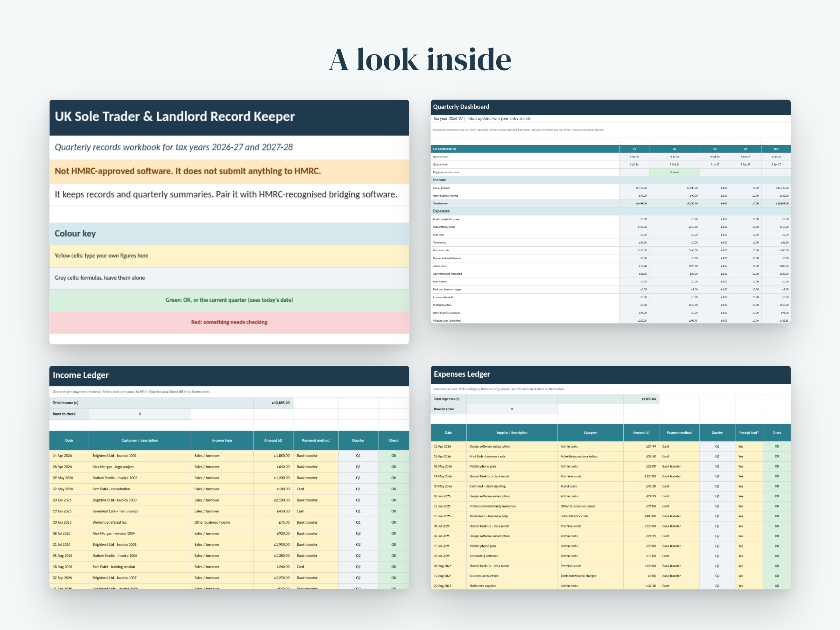Viewport: 840px width, 630px height.
Task: Click the 'Colour key' section header
Action: pos(229,233)
